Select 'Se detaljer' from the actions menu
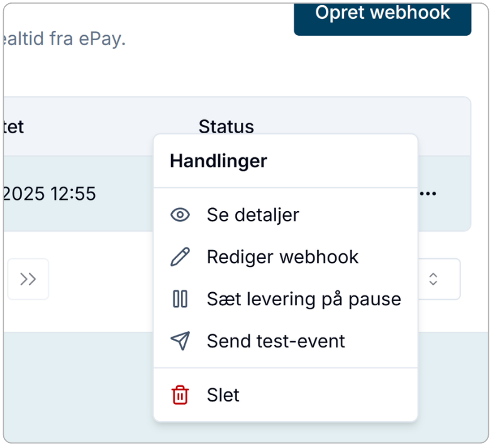 pos(253,215)
